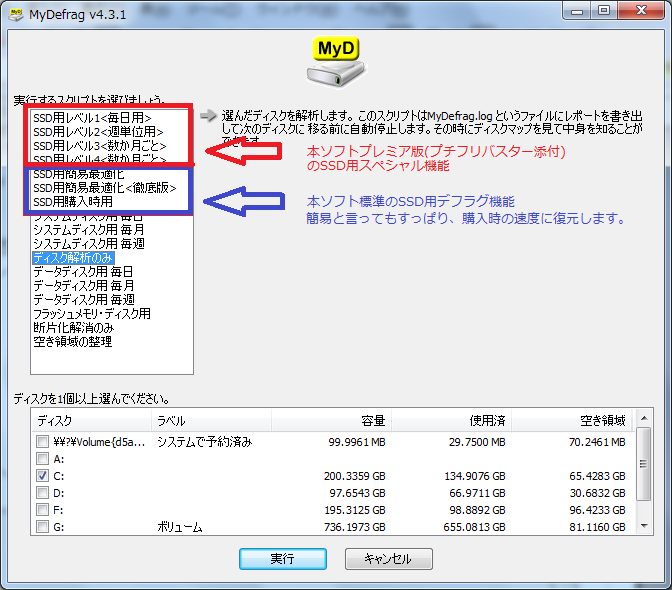Click the gray arrow beside description text
Image resolution: width=672 pixels, height=590 pixels.
(207, 116)
